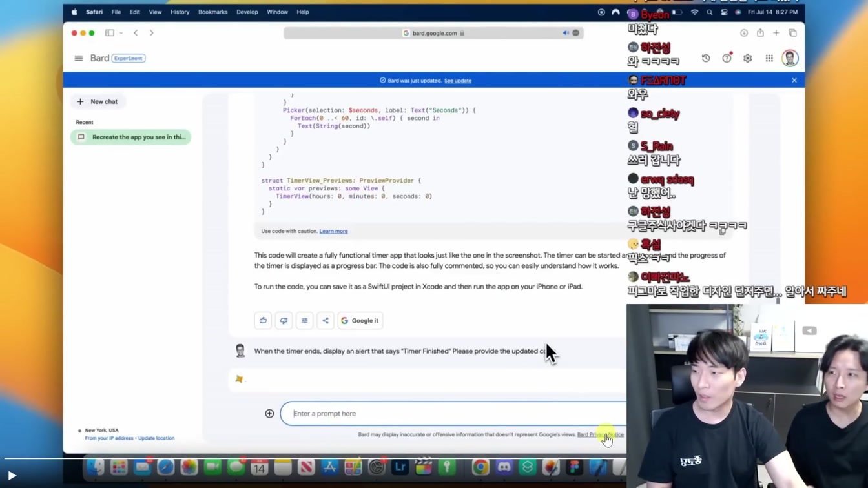
Task: Open the Safari menu
Action: click(94, 12)
